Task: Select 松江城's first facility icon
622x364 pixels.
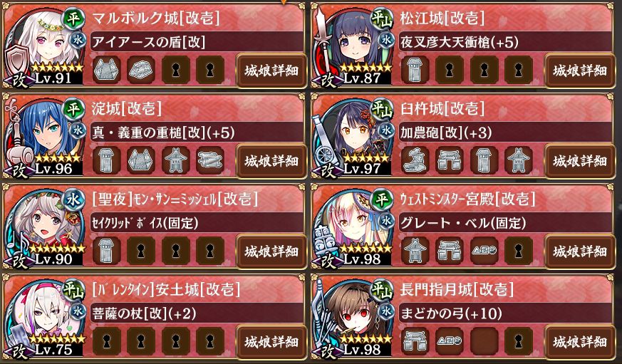Action: [415, 71]
